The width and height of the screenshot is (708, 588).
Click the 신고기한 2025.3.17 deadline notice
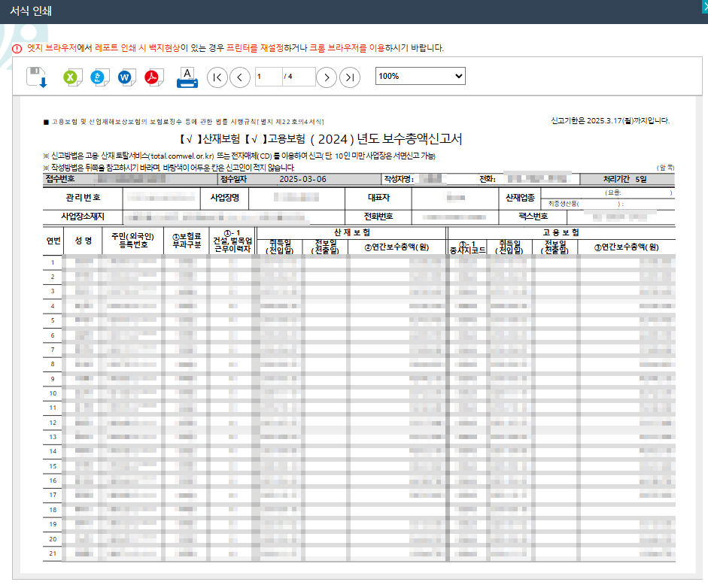pyautogui.click(x=610, y=120)
